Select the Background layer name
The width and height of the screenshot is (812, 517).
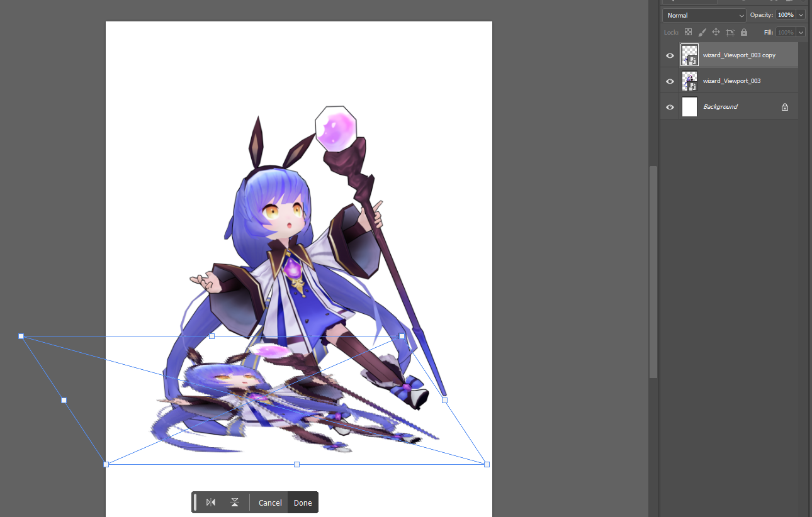720,107
